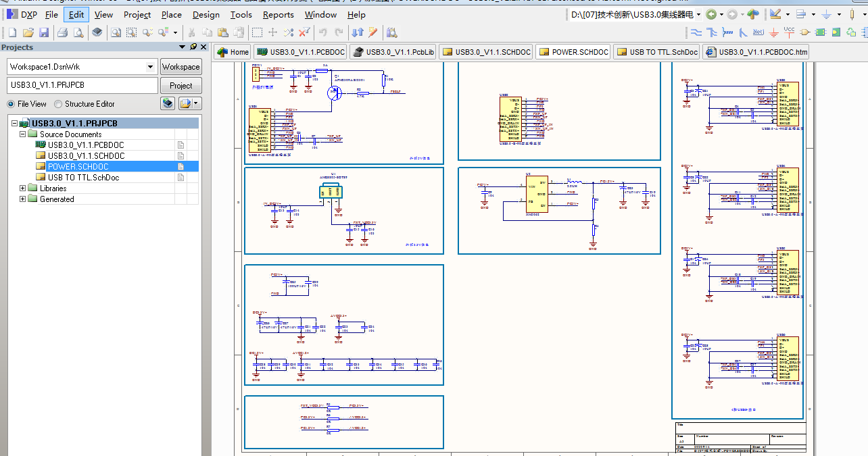This screenshot has width=868, height=456.
Task: Select the Place Part tool
Action: tap(805, 32)
